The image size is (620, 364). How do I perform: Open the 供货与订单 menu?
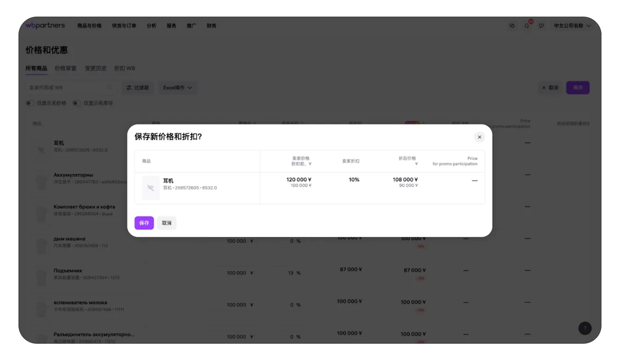[124, 26]
